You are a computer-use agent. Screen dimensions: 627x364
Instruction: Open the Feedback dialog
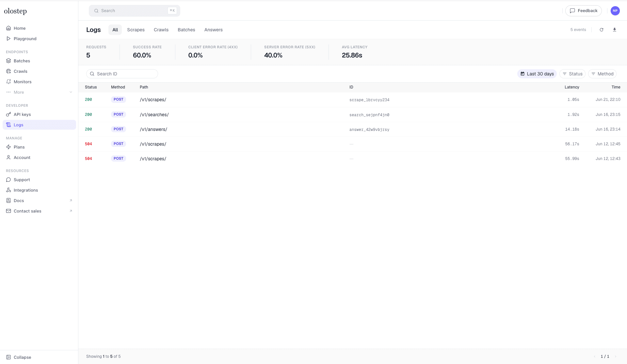(584, 11)
